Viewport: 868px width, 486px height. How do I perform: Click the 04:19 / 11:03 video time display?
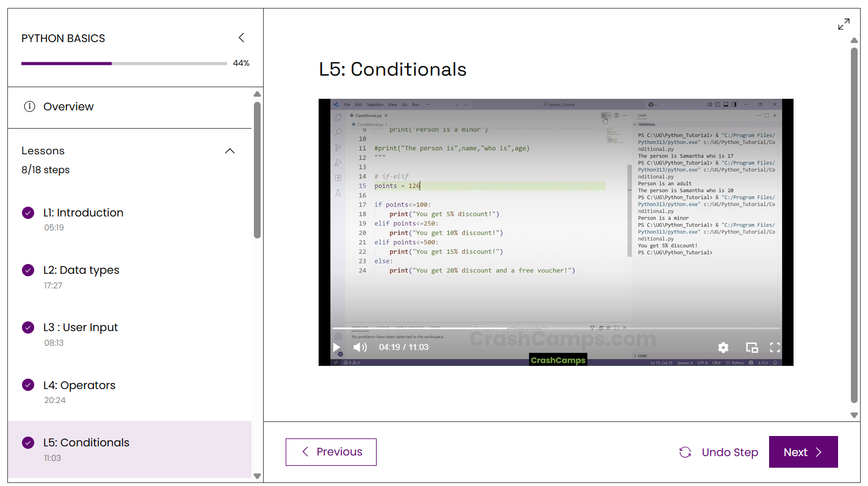(x=403, y=347)
